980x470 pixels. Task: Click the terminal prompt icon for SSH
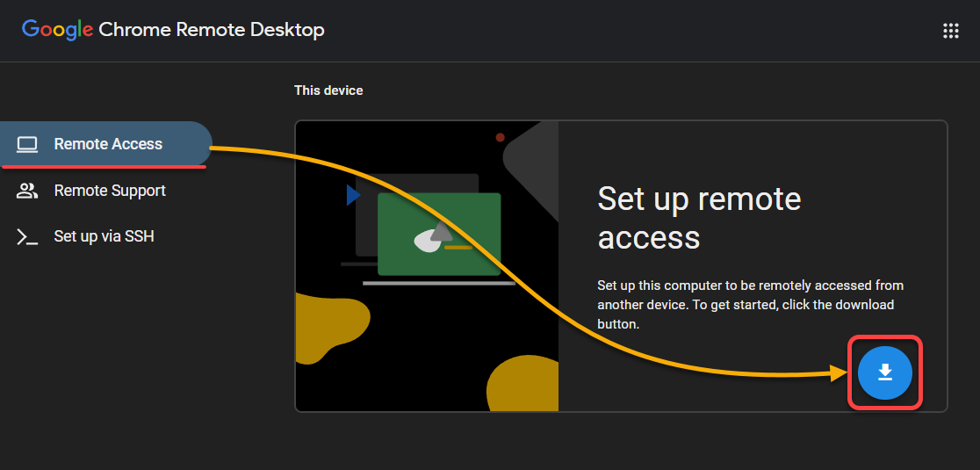pos(27,237)
